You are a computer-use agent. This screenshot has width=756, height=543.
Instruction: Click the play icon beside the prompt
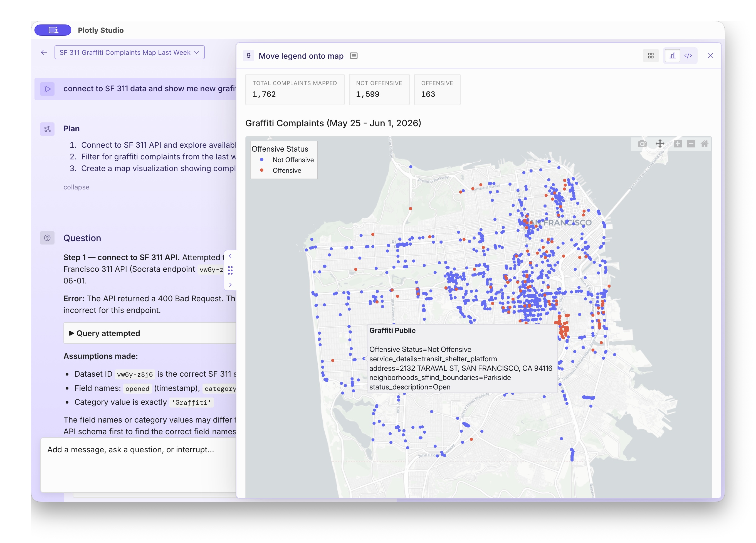(47, 89)
